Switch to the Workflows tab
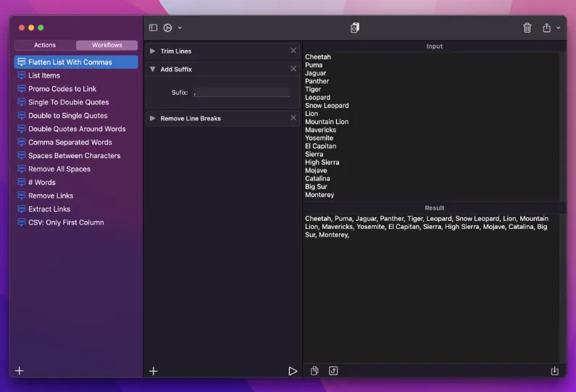The width and height of the screenshot is (576, 392). [107, 45]
